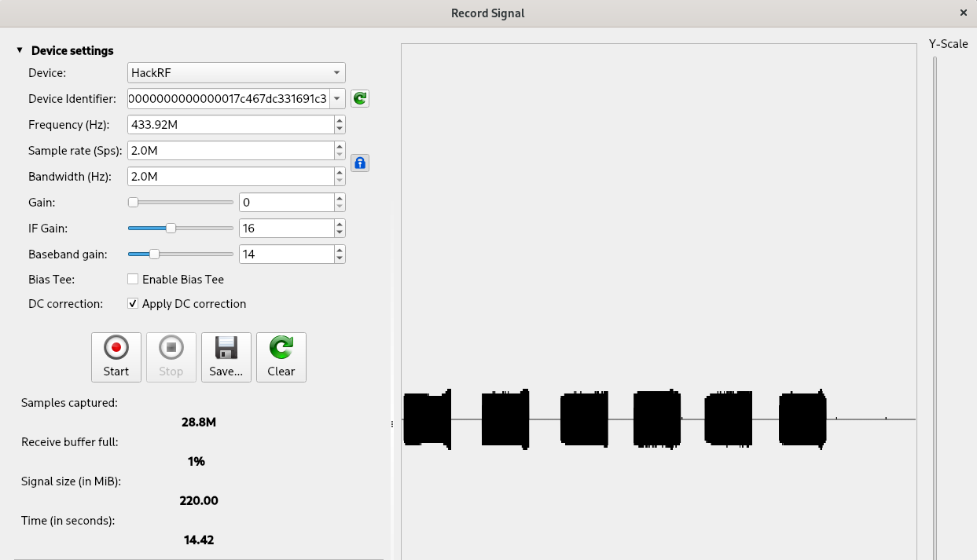Click the IF Gain slider handle
977x560 pixels.
pos(171,229)
